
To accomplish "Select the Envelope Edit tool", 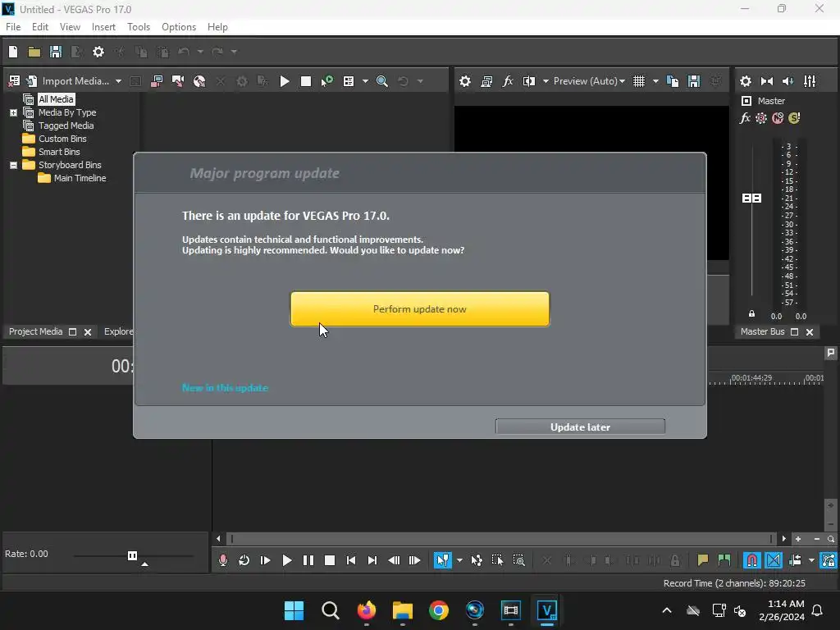I will pos(477,560).
